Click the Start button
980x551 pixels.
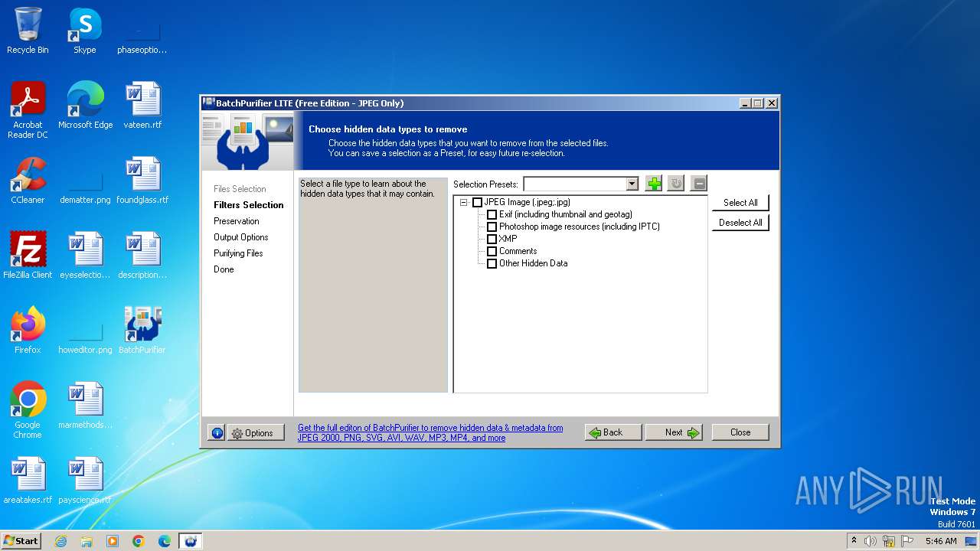pyautogui.click(x=21, y=541)
